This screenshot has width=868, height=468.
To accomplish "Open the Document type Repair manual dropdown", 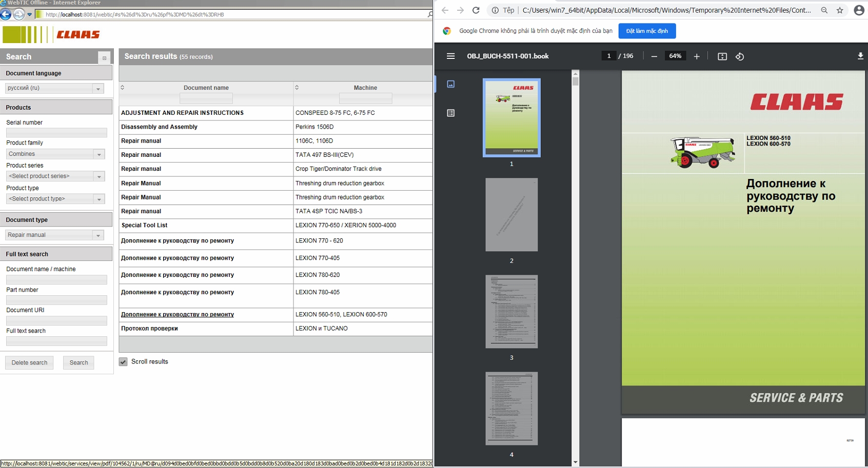I will [98, 235].
